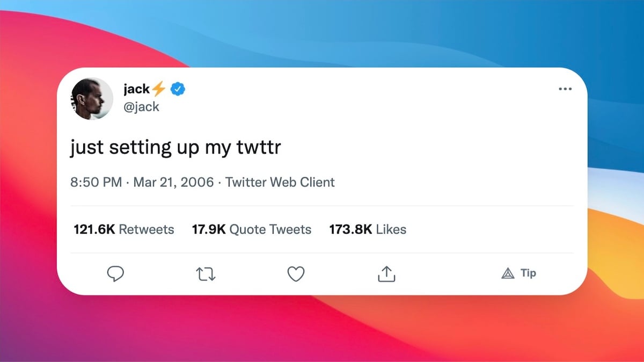The image size is (644, 362).
Task: Click the bold display name "jack"
Action: pos(136,89)
